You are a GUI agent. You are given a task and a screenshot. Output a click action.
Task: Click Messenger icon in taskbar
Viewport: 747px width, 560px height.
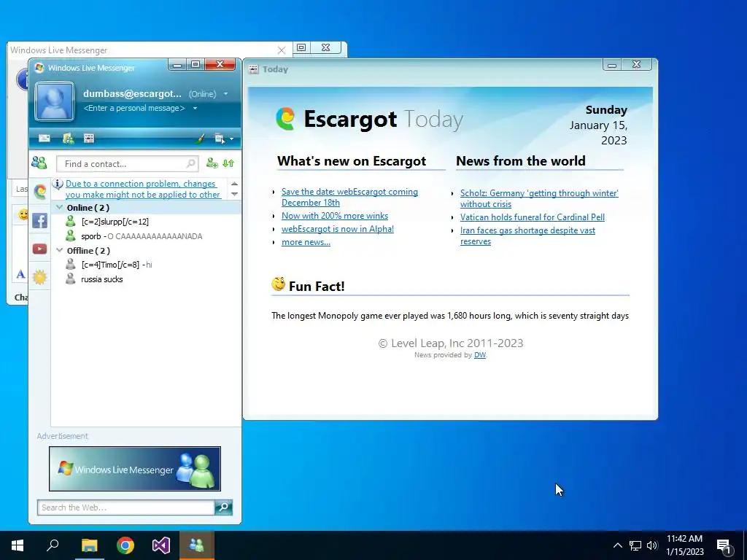(x=197, y=545)
